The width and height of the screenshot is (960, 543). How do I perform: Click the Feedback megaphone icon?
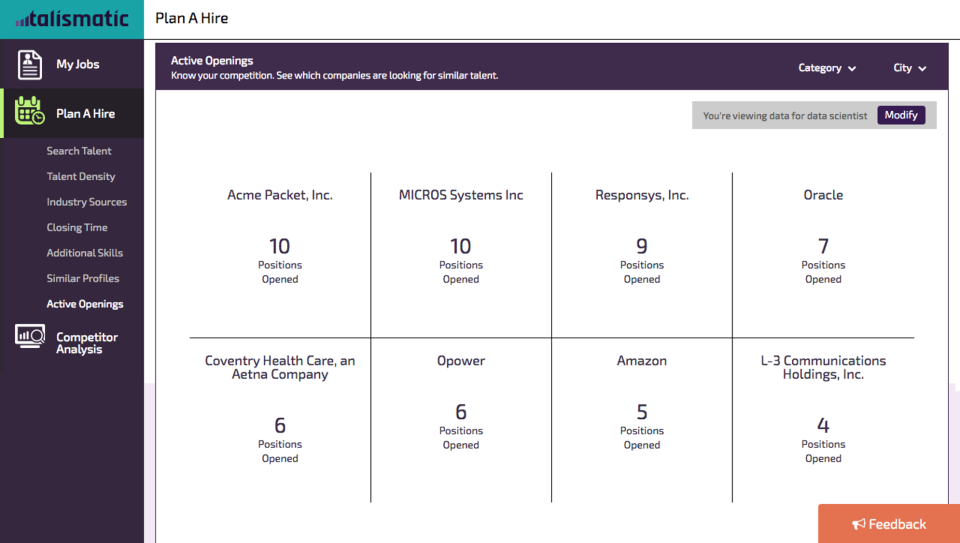[x=858, y=524]
